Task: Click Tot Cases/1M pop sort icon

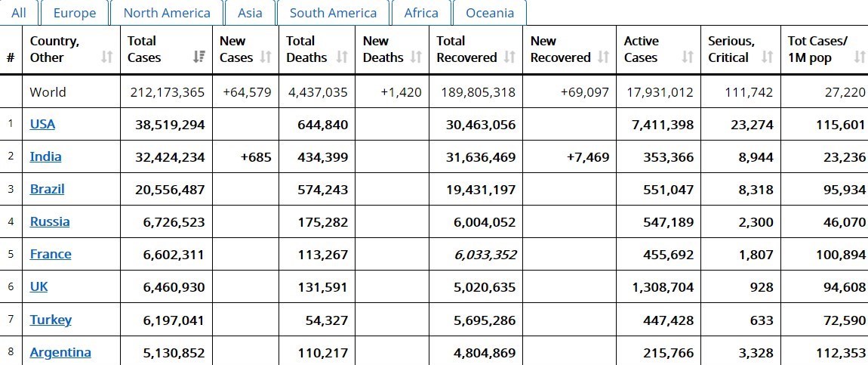Action: click(x=860, y=57)
